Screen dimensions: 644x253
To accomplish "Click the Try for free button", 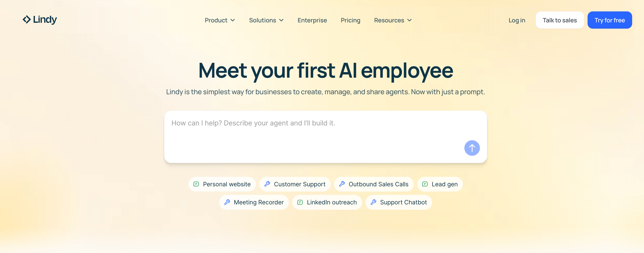I will pyautogui.click(x=610, y=20).
